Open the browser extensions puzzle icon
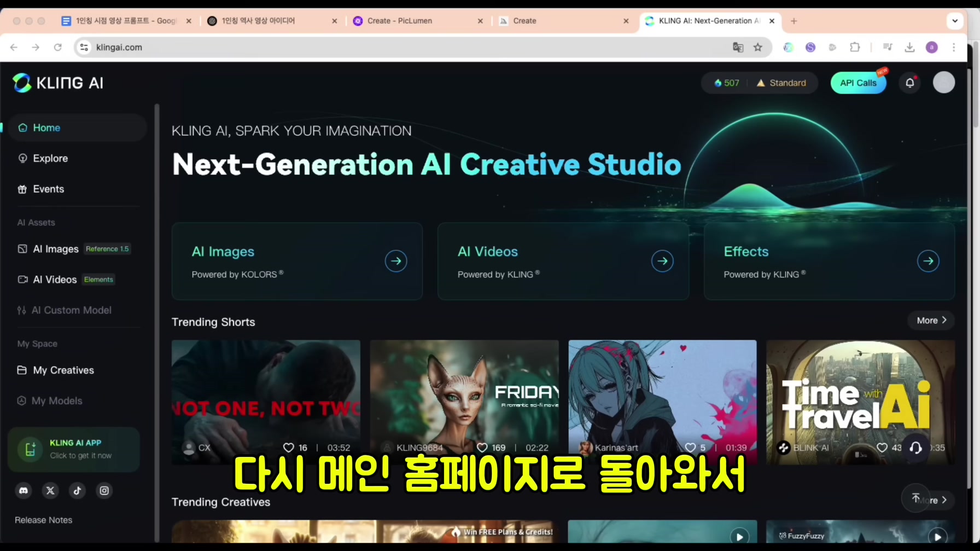Image resolution: width=980 pixels, height=551 pixels. (855, 47)
